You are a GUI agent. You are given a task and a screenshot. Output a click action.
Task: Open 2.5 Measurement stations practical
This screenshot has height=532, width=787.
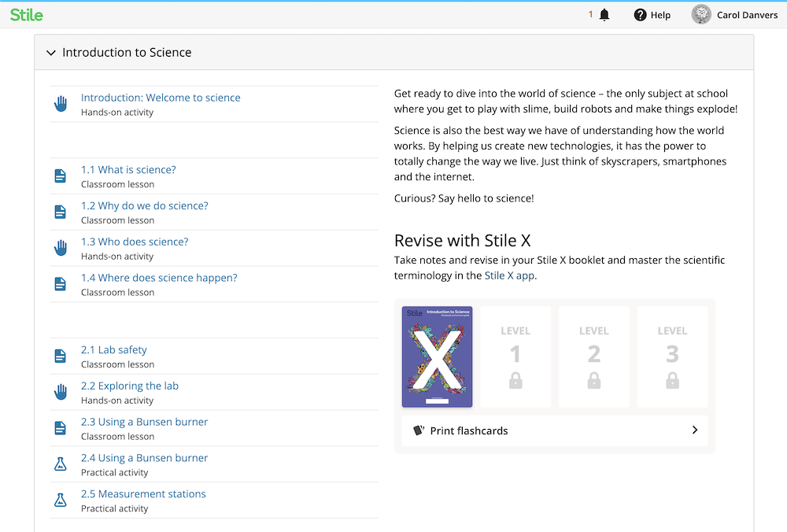tap(143, 494)
